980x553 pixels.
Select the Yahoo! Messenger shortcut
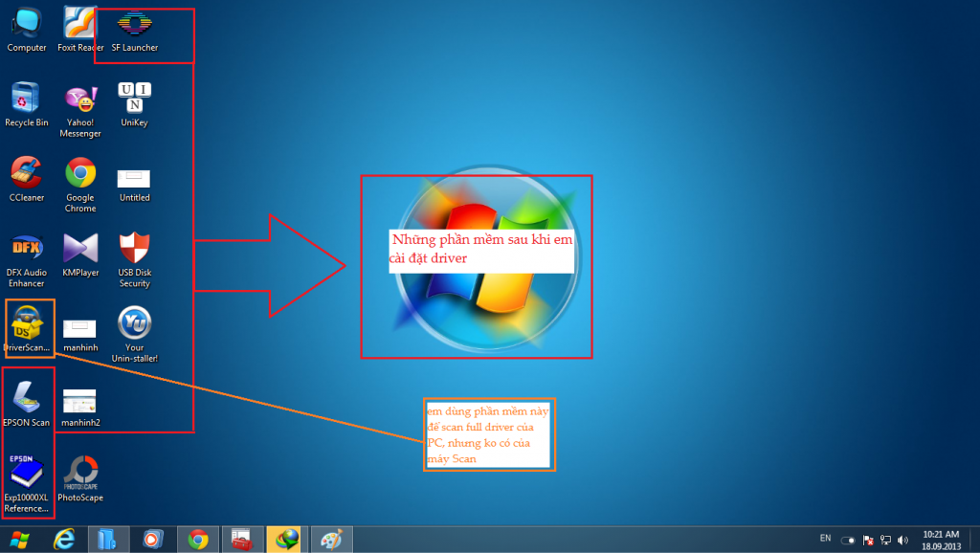pos(80,111)
